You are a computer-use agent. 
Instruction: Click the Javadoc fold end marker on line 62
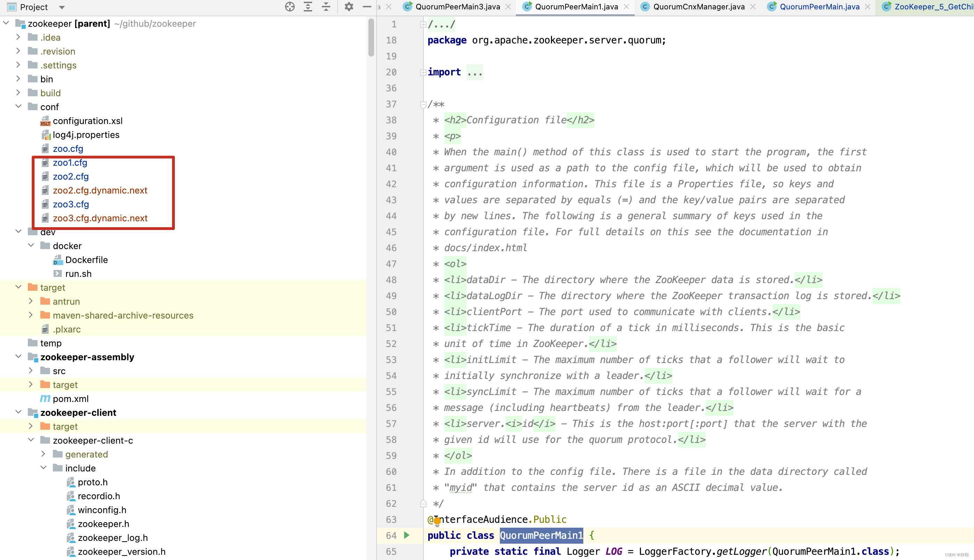[x=423, y=503]
